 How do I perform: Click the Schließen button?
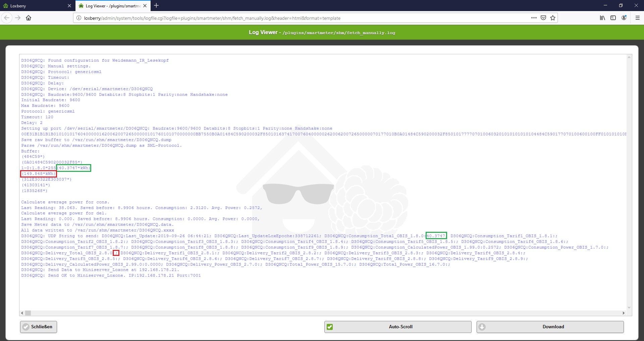click(x=39, y=327)
